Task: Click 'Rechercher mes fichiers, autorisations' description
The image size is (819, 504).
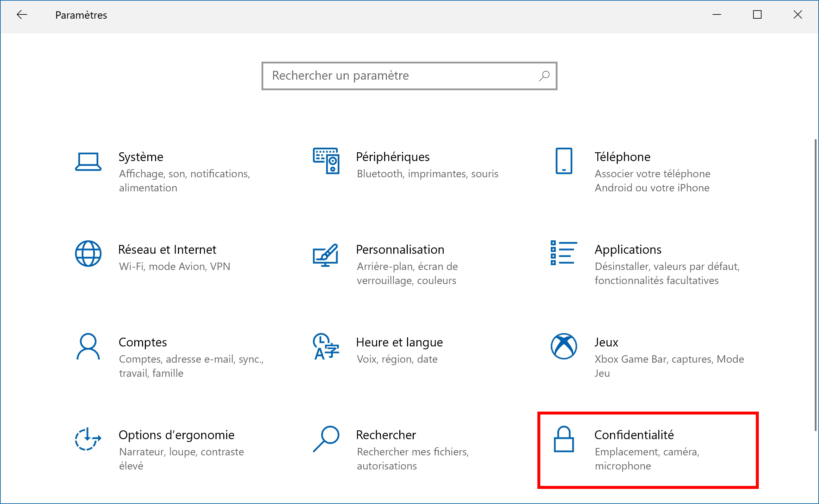Action: 413,459
